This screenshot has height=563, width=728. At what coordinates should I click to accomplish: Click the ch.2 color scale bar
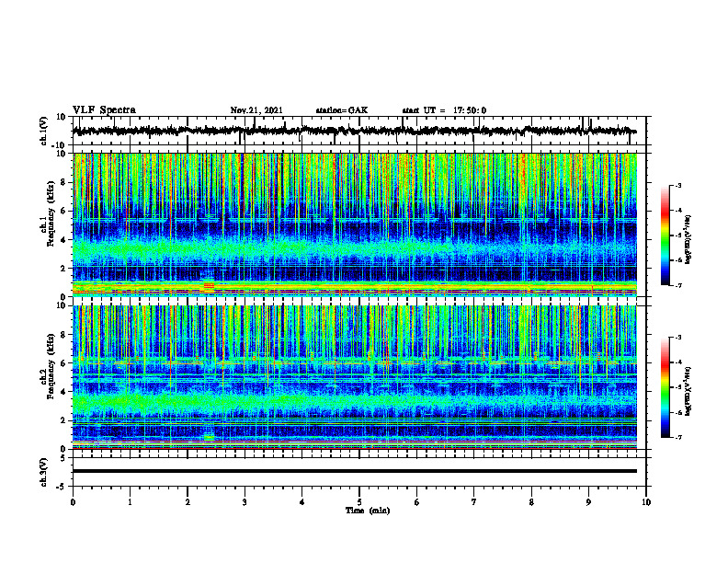coord(665,387)
